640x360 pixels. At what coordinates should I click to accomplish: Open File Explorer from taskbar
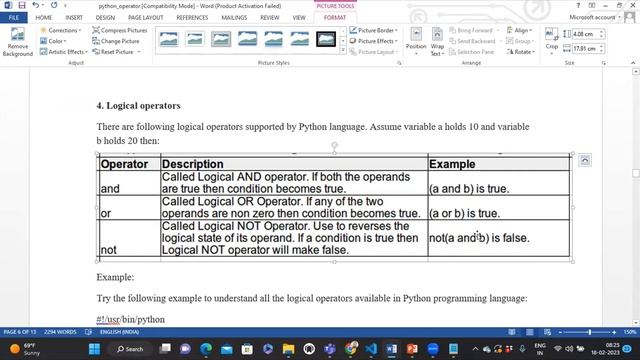pos(289,349)
